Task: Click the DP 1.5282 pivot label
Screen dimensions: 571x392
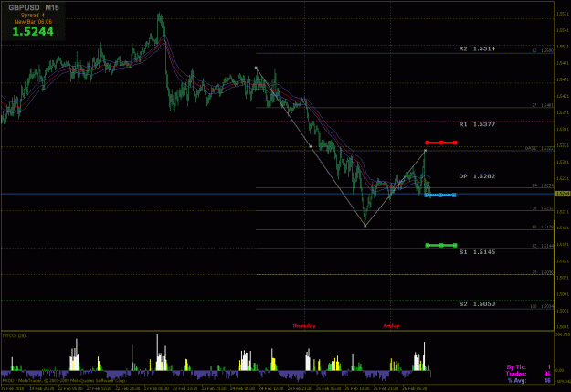Action: tap(477, 176)
